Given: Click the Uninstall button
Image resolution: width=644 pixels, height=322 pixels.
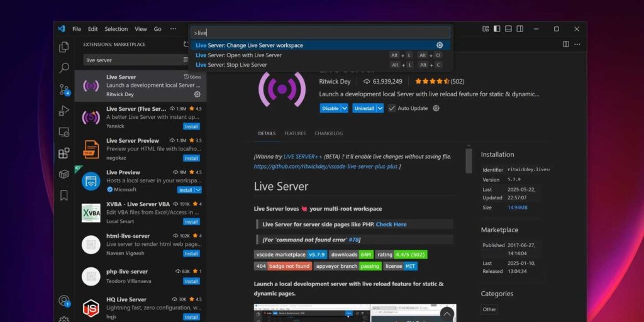Looking at the screenshot, I should coord(364,108).
